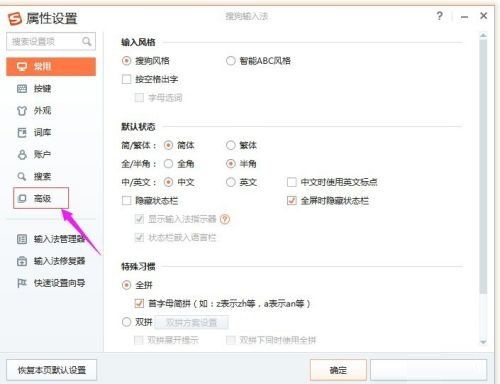The height and width of the screenshot is (384, 500).
Task: Click the layered square icon beside 高级
Action: point(22,199)
